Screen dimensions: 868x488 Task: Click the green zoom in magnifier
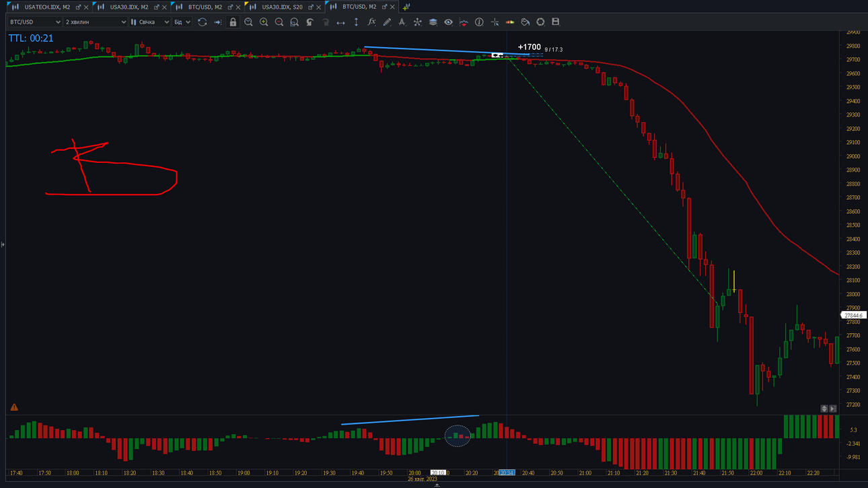pyautogui.click(x=264, y=22)
